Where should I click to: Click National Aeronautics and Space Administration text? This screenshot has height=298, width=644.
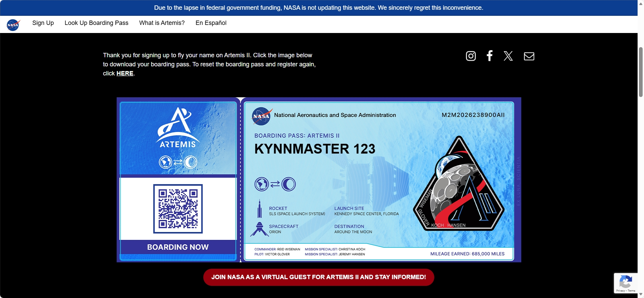click(335, 115)
